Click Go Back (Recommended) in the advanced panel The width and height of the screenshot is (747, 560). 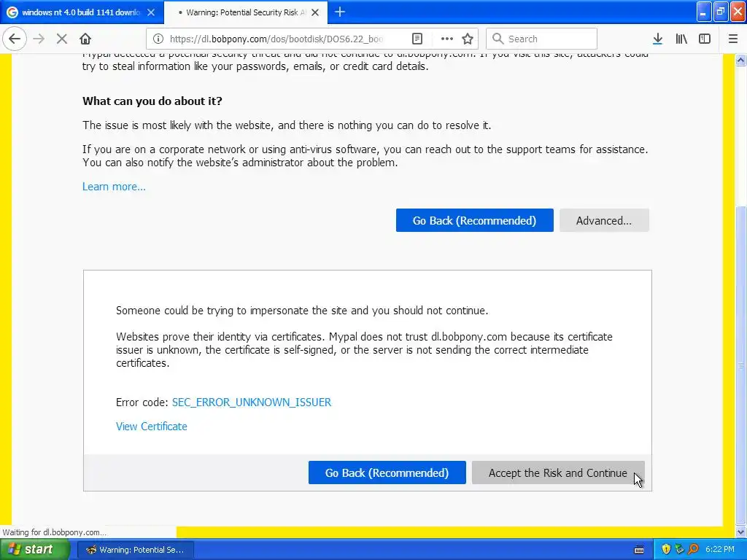point(387,472)
